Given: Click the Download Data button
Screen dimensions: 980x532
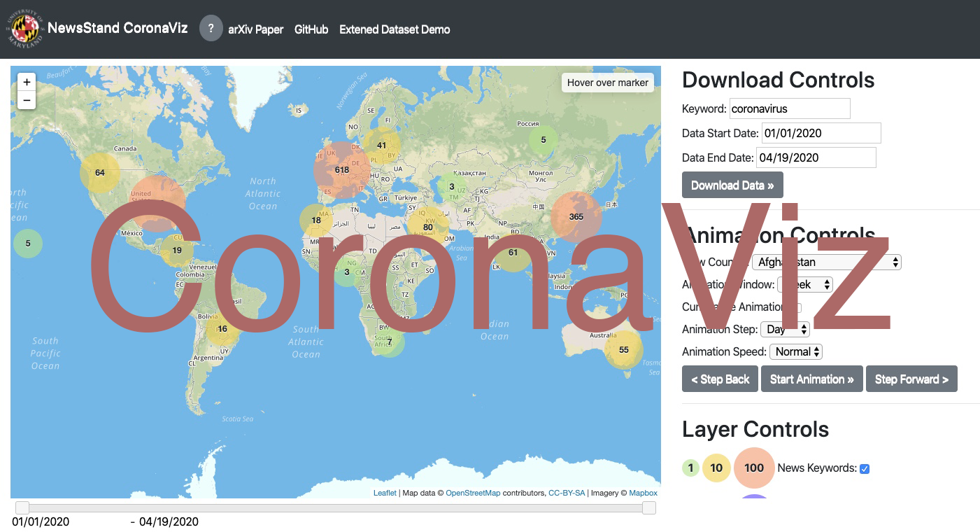Looking at the screenshot, I should coord(732,185).
